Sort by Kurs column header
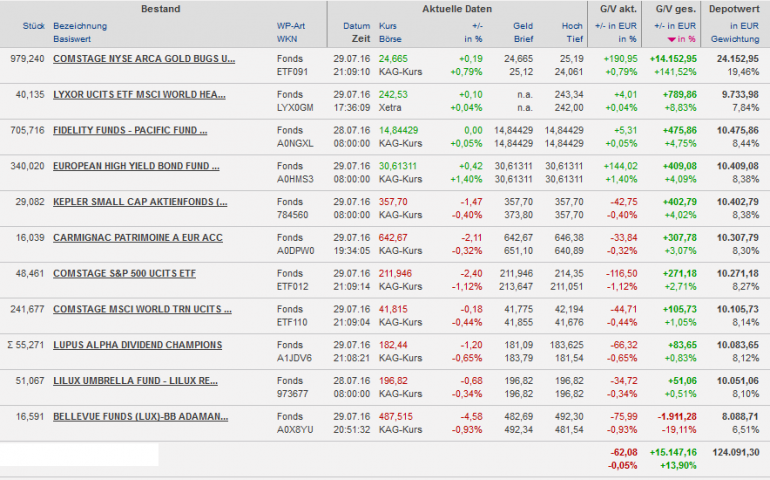This screenshot has height=480, width=770. [x=389, y=24]
